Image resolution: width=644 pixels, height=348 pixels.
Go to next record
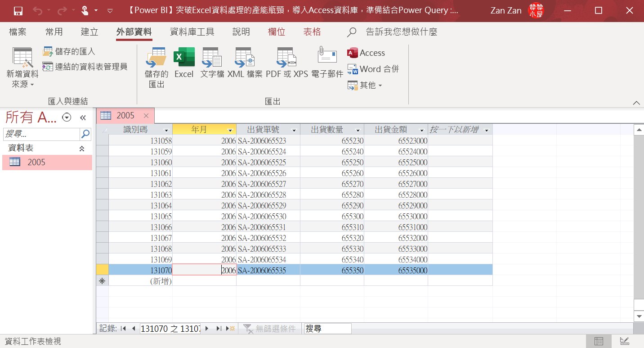tap(207, 329)
